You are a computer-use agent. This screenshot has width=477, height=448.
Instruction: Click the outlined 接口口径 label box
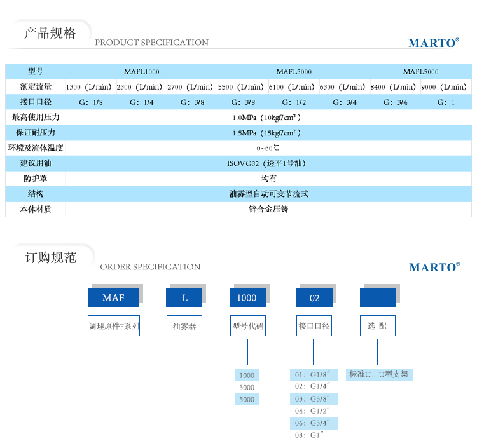[x=314, y=326]
